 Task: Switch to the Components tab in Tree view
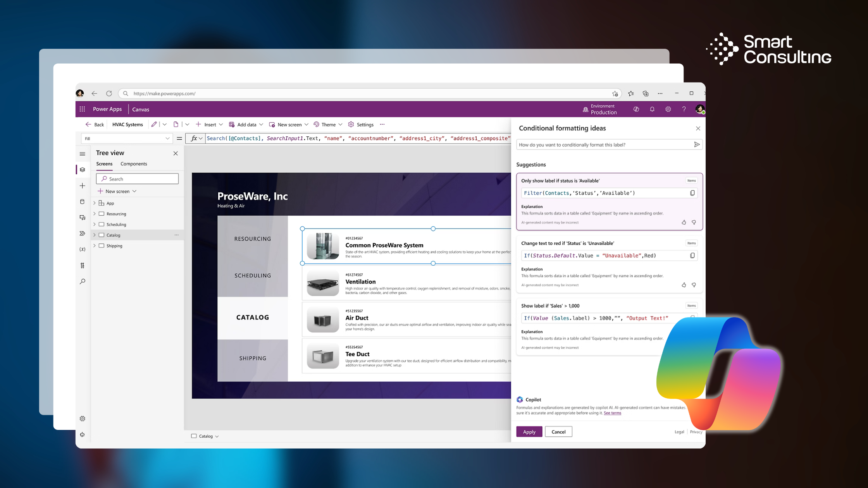pyautogui.click(x=133, y=164)
